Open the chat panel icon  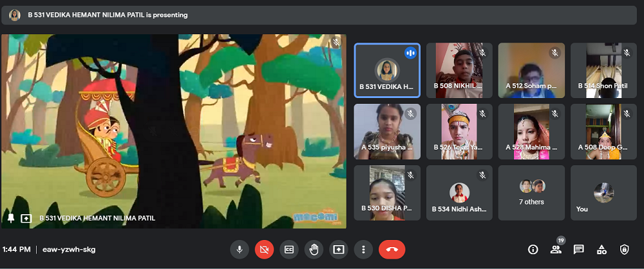578,250
